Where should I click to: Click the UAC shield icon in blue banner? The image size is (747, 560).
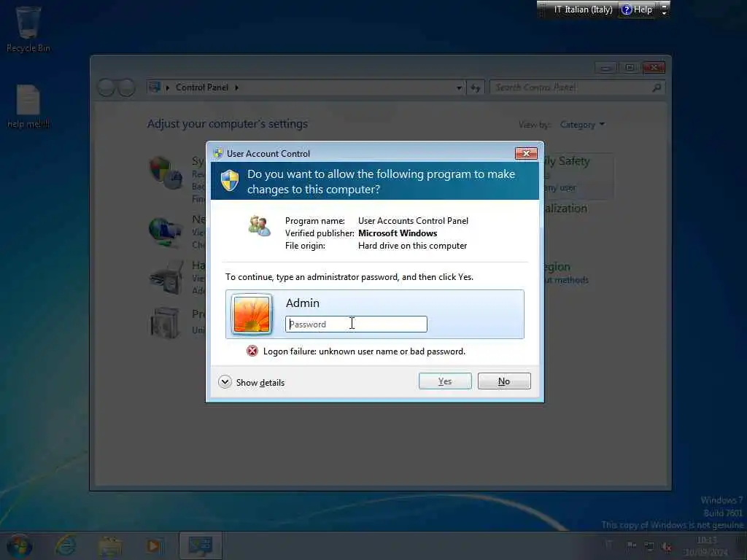point(230,181)
